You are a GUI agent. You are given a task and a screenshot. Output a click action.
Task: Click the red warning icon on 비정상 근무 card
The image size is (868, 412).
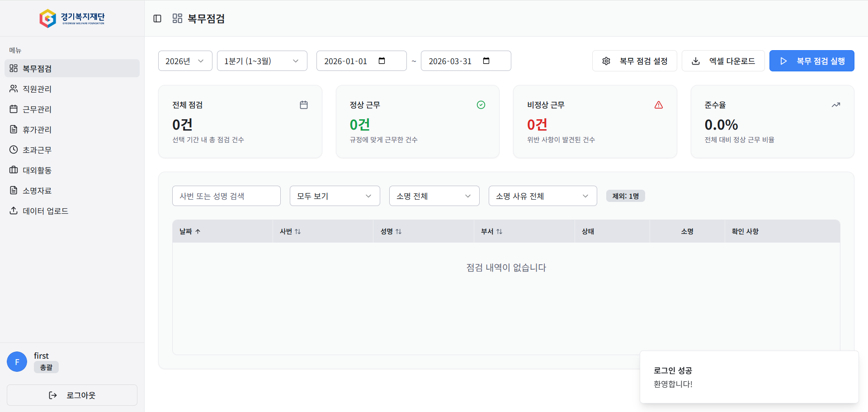(659, 104)
